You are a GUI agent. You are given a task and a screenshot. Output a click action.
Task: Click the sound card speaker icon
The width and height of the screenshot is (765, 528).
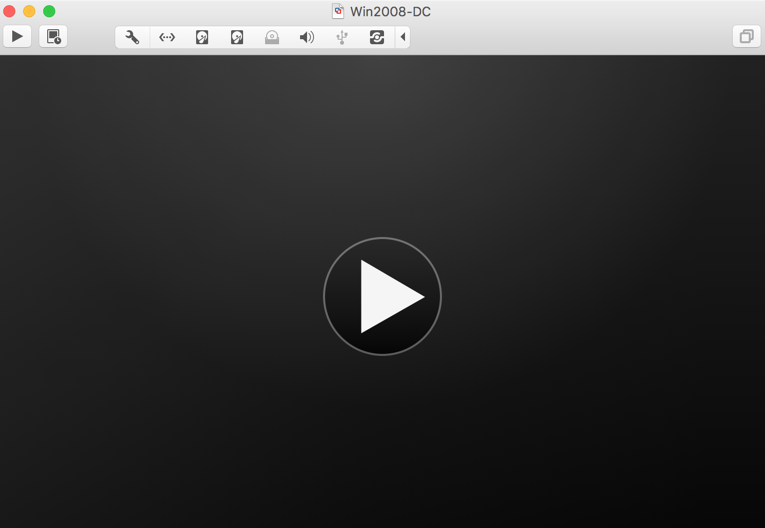coord(307,37)
